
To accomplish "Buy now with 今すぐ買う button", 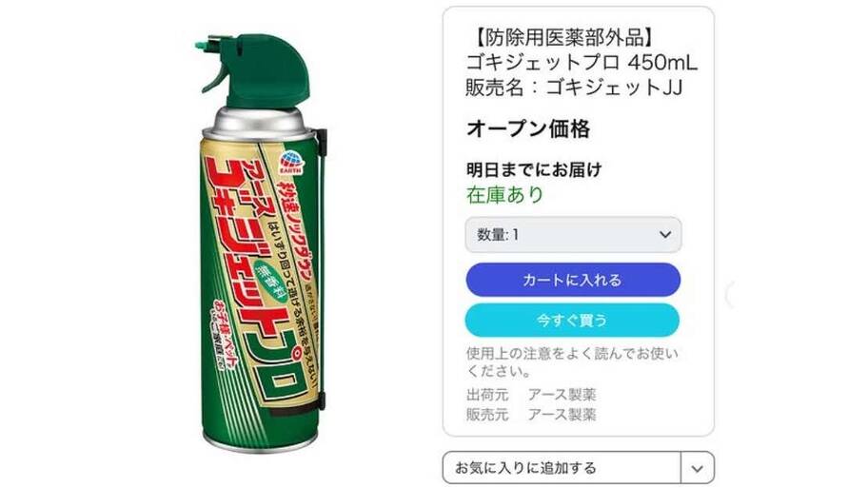I will [572, 321].
